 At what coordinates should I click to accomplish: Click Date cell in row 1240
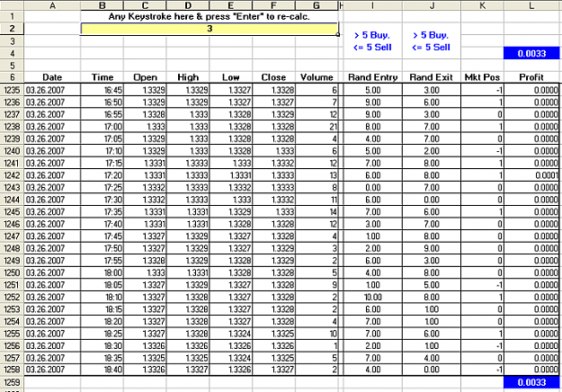[x=52, y=151]
